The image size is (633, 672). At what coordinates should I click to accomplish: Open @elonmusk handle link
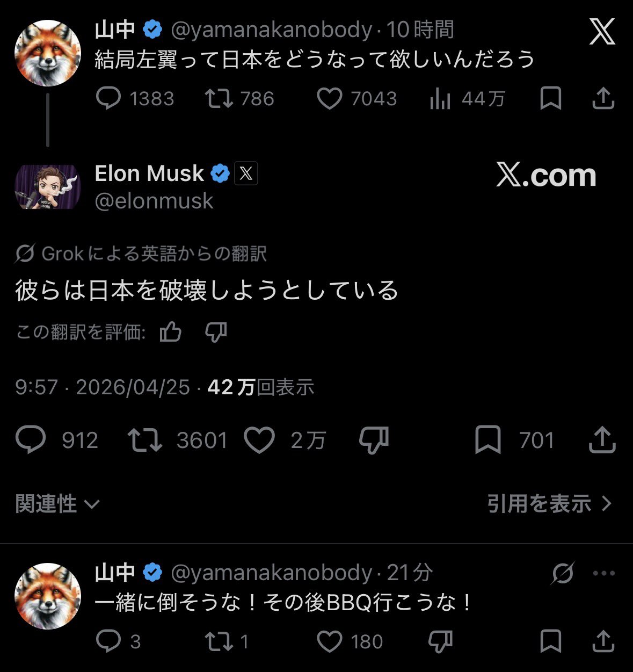[x=154, y=201]
